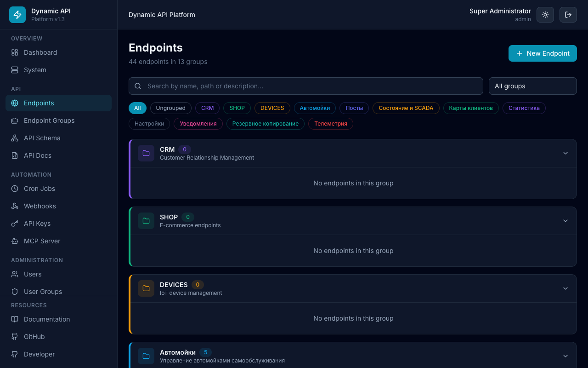Click the blue Автомойки folder icon
The width and height of the screenshot is (588, 368).
point(146,356)
